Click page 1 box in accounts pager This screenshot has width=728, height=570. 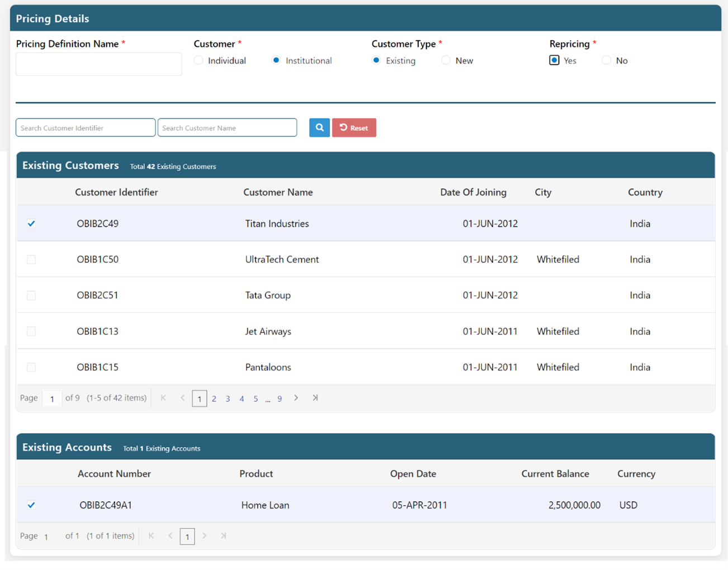click(x=187, y=536)
